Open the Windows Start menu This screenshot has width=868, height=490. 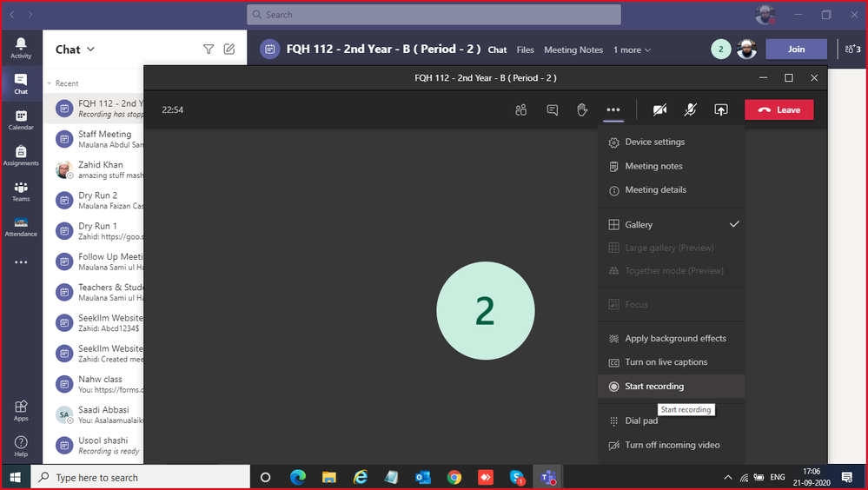click(x=15, y=477)
